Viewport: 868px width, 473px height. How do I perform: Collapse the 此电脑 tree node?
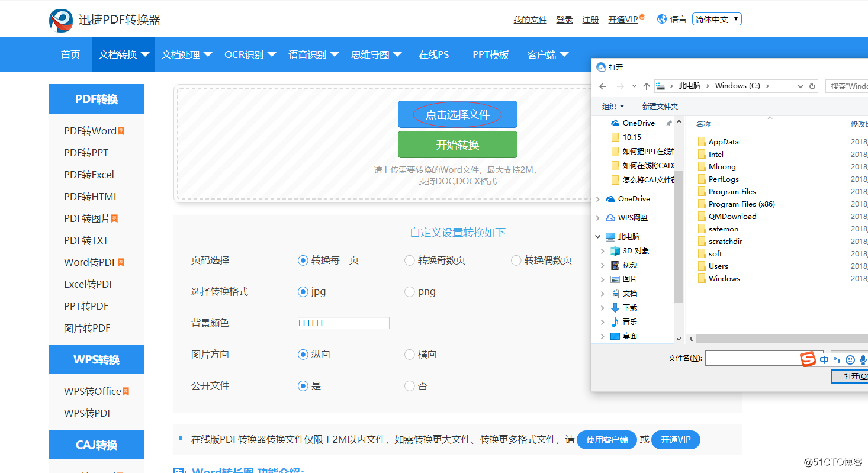598,237
